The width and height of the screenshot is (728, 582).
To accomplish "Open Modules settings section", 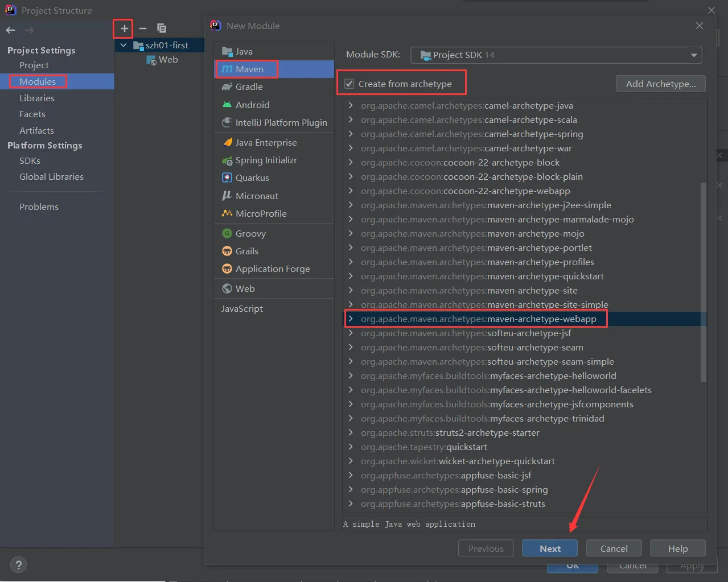I will coord(38,81).
